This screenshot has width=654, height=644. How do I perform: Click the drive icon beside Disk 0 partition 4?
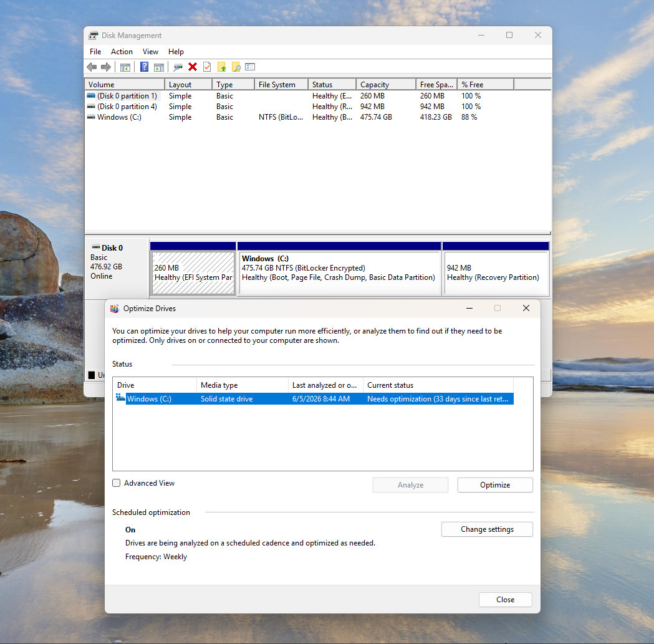(x=91, y=107)
